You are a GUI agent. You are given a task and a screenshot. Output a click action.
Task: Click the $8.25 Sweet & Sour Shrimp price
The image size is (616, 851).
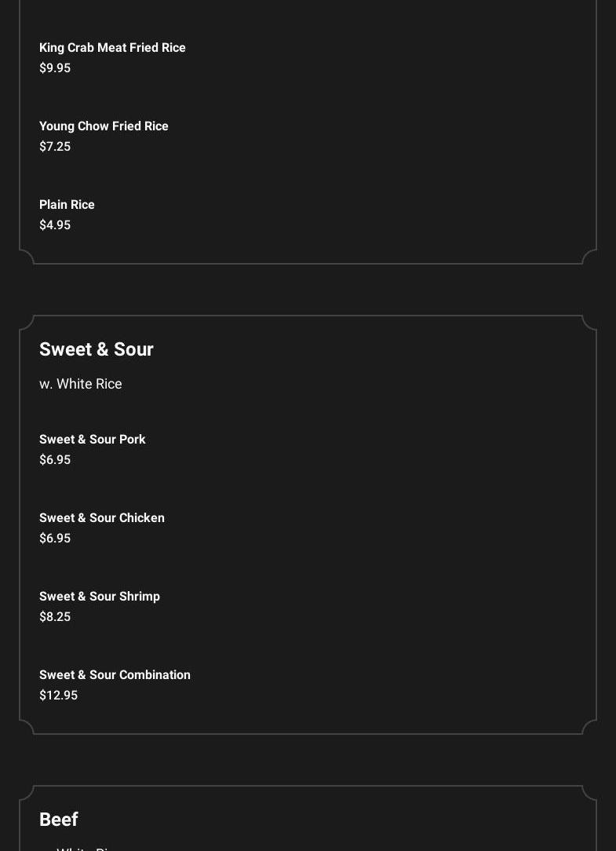tap(55, 617)
